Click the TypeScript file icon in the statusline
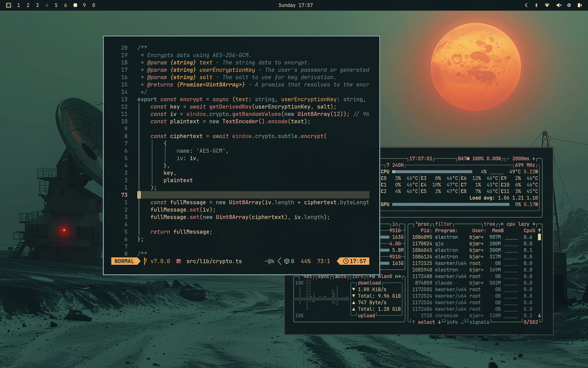 click(179, 261)
